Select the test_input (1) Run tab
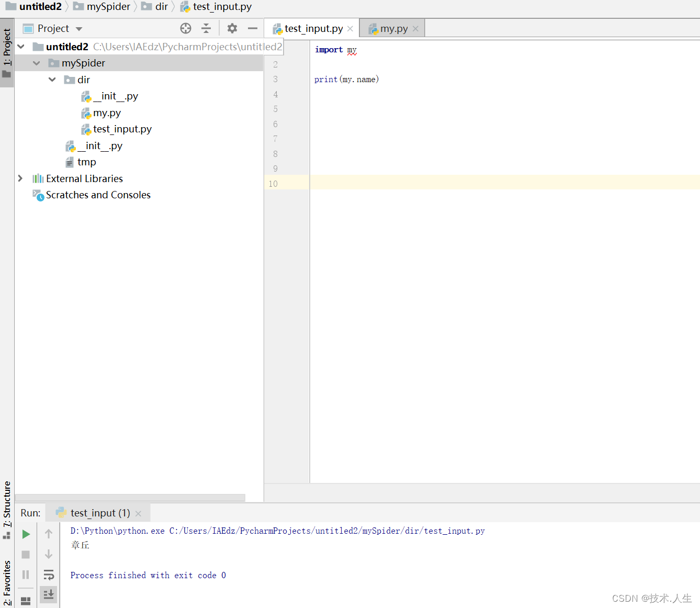Image resolution: width=700 pixels, height=608 pixels. pyautogui.click(x=98, y=513)
